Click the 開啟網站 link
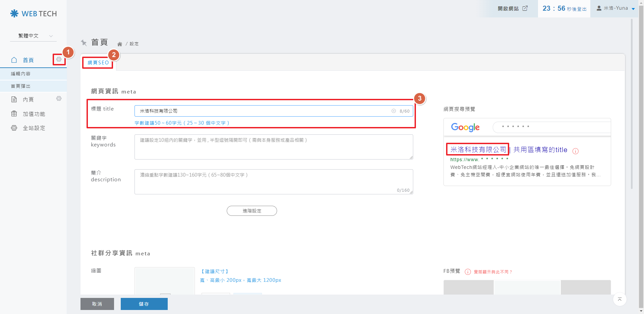644x314 pixels. point(512,8)
